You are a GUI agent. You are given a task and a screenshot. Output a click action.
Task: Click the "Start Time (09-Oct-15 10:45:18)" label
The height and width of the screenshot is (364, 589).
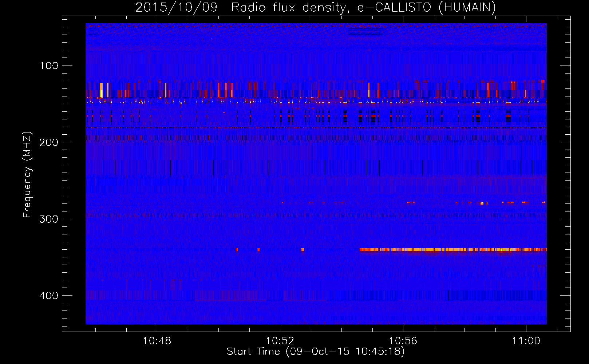[x=315, y=352]
